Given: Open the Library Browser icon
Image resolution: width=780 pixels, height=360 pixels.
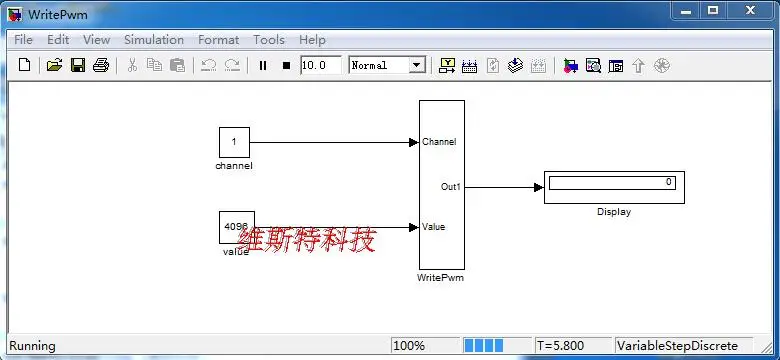Looking at the screenshot, I should (571, 65).
